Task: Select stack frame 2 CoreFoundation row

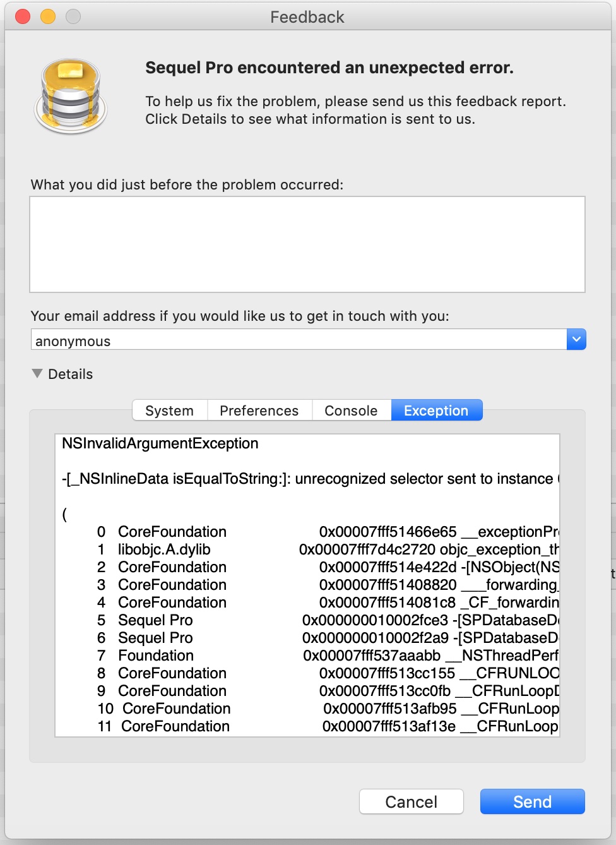Action: (328, 567)
